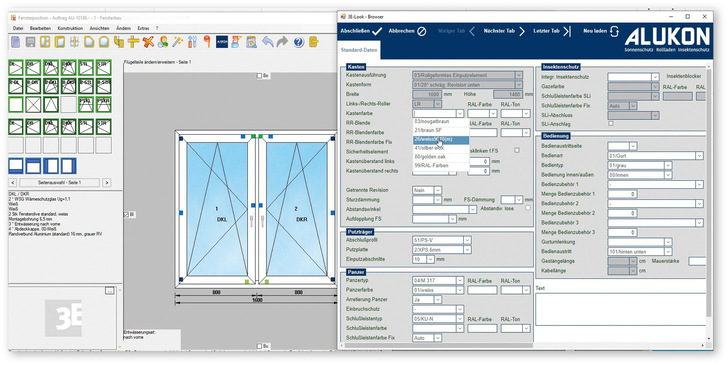Click the magic wand icon in toolbar
Viewport: 728px width, 365px height.
pos(177,42)
